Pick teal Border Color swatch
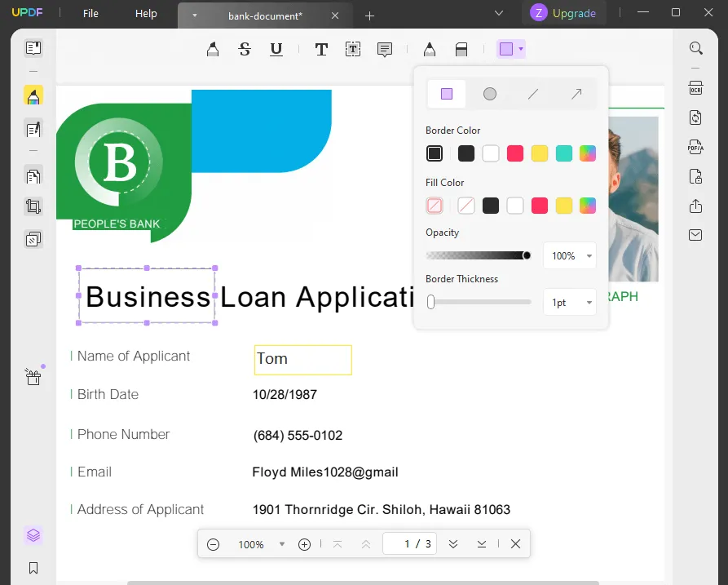 [563, 153]
